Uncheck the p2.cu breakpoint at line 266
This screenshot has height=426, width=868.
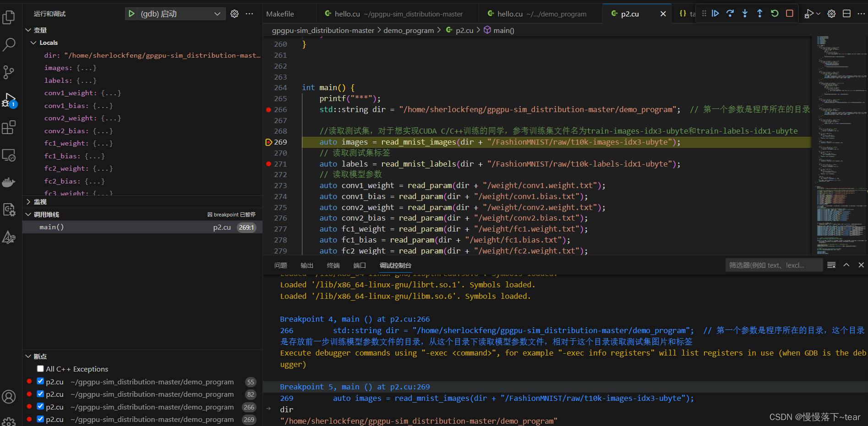40,407
